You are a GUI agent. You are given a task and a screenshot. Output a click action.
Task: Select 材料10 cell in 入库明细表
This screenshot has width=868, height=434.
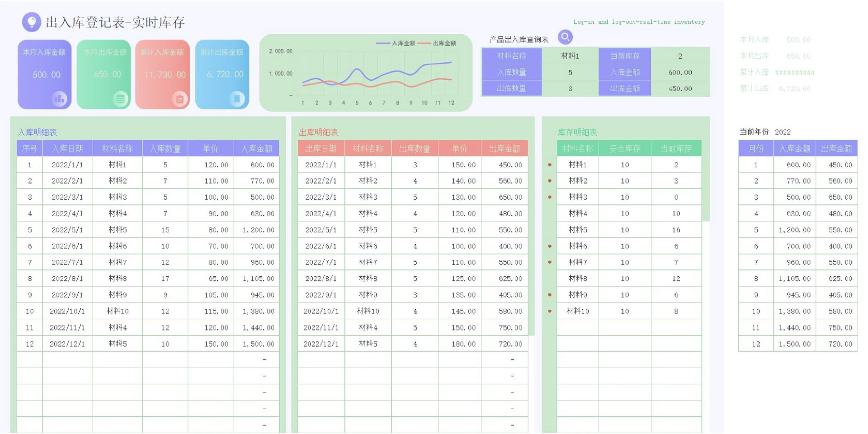click(117, 311)
